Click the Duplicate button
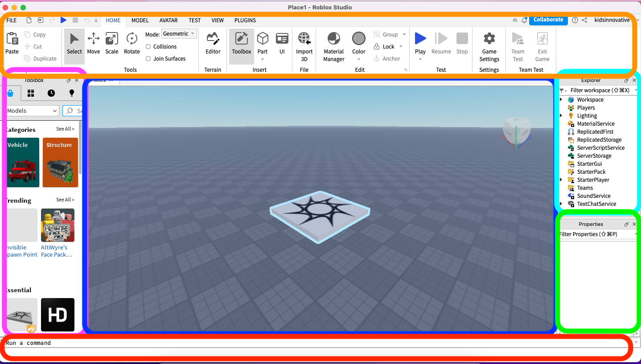641x364 pixels. [41, 59]
